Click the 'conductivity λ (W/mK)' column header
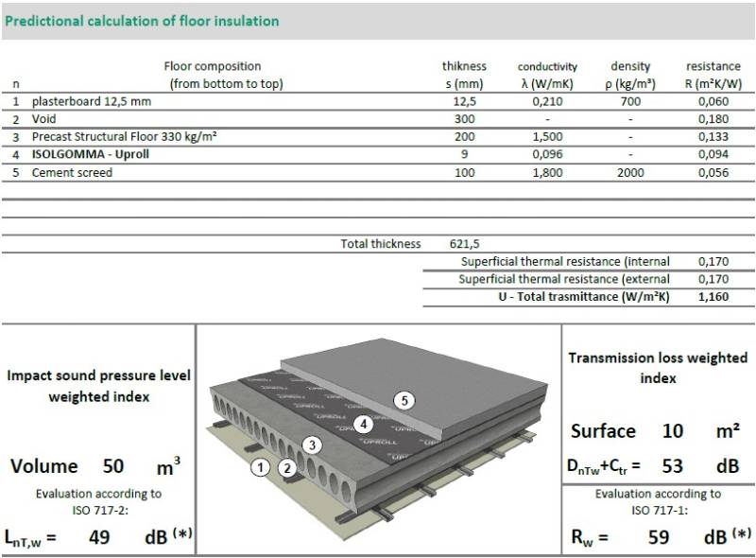756x558 pixels. point(546,74)
